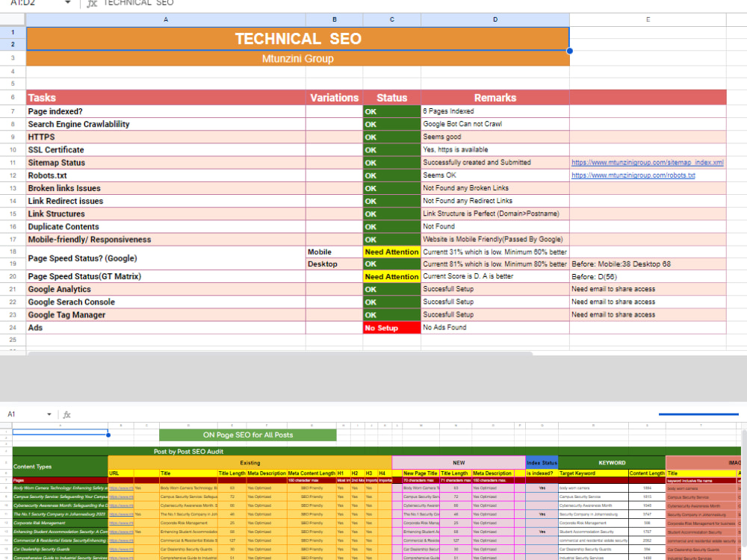
Task: Click the Content Length header cell
Action: click(647, 473)
